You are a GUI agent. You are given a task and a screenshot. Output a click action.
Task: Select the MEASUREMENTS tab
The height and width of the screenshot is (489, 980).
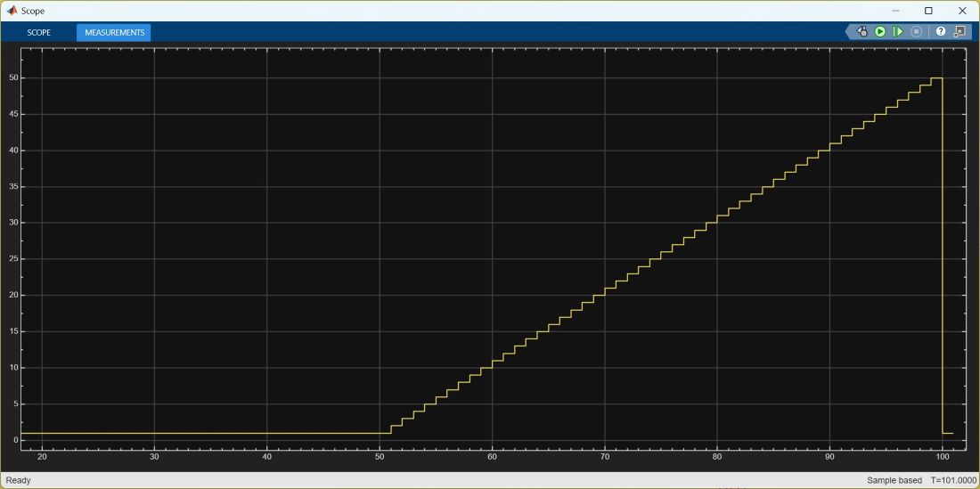pyautogui.click(x=114, y=32)
